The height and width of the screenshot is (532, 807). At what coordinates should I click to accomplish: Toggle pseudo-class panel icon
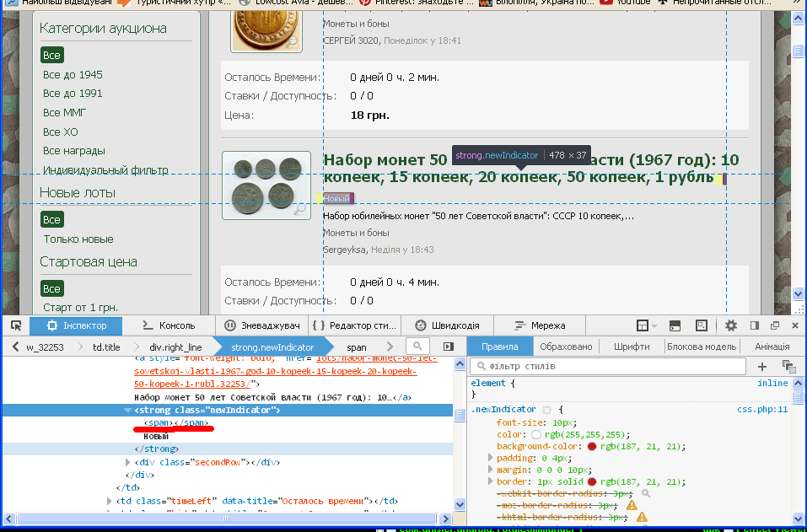click(x=788, y=366)
